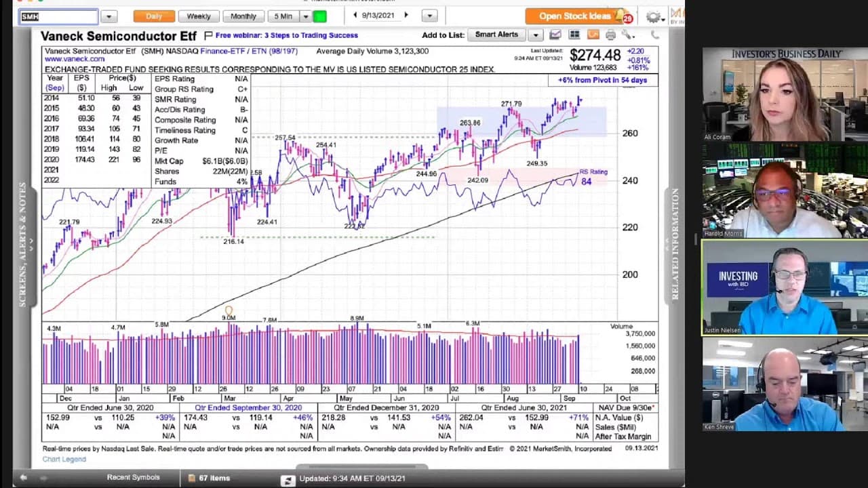Click the SMH symbol input field

click(58, 16)
